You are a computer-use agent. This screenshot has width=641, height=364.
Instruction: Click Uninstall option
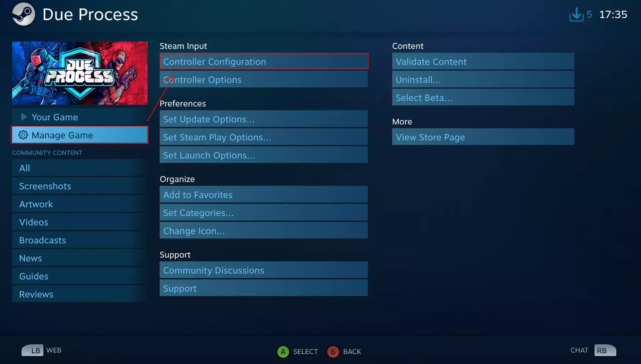pyautogui.click(x=483, y=80)
